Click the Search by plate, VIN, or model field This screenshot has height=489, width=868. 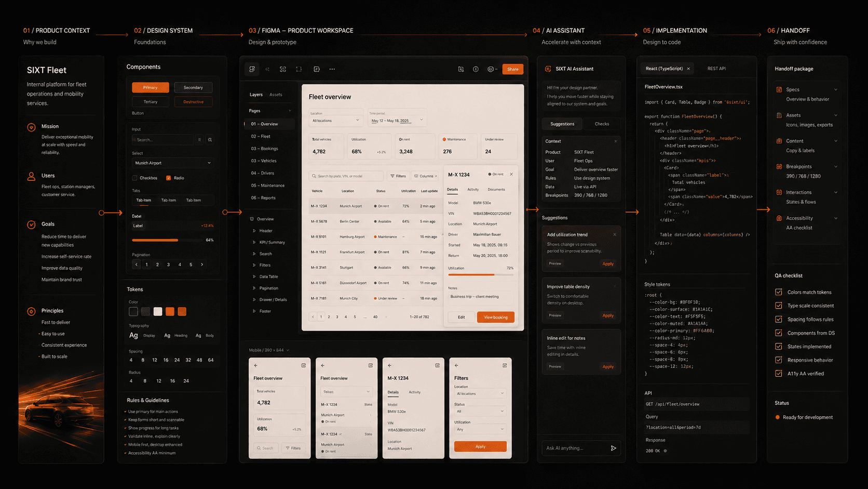(x=346, y=176)
